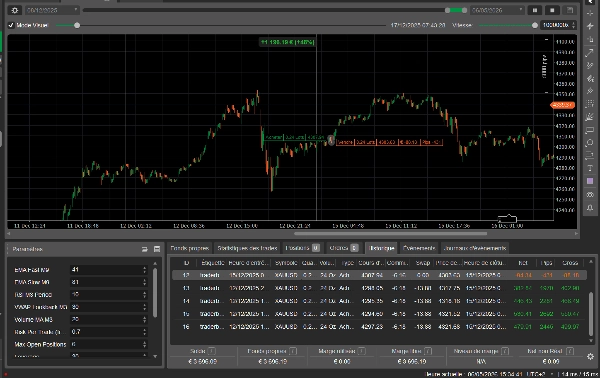
Task: Open backtest settings gear at top left
Action: pyautogui.click(x=15, y=10)
